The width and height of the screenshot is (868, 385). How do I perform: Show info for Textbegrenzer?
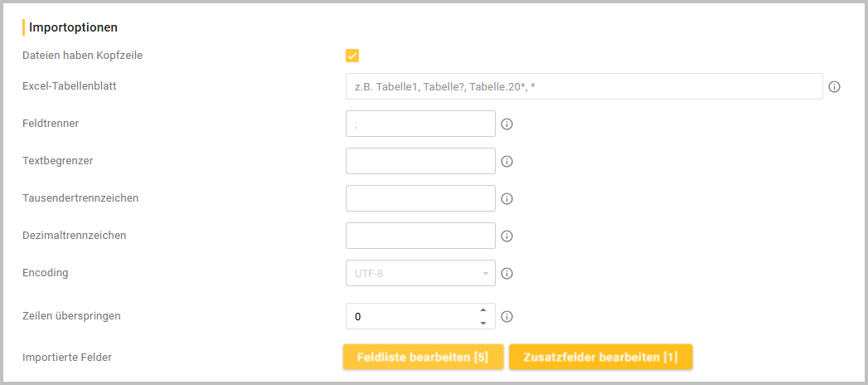click(x=507, y=161)
